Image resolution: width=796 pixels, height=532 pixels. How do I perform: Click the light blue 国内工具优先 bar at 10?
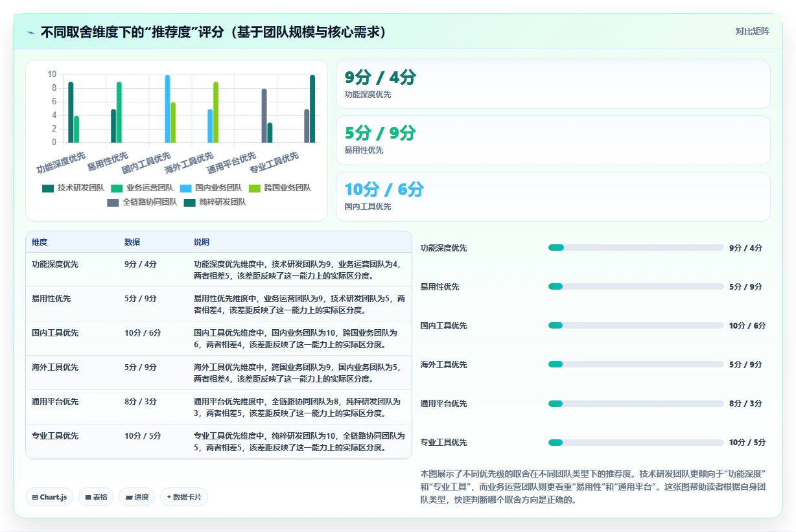(x=167, y=109)
